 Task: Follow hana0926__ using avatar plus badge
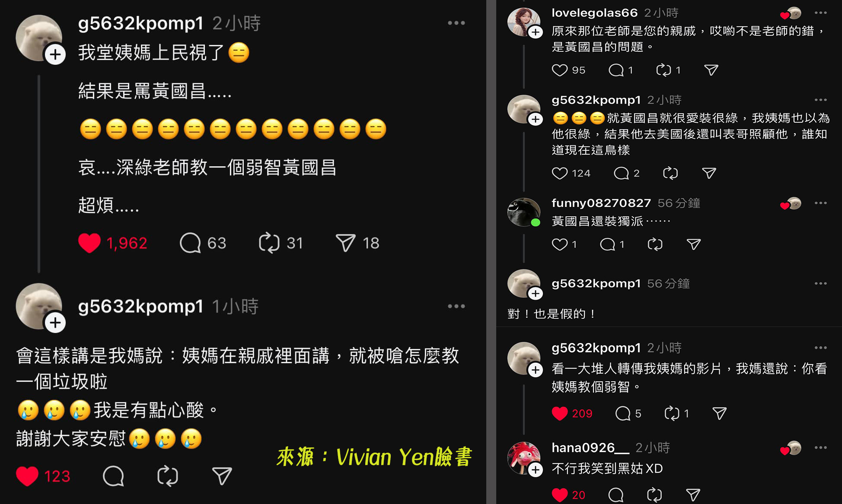[x=536, y=469]
